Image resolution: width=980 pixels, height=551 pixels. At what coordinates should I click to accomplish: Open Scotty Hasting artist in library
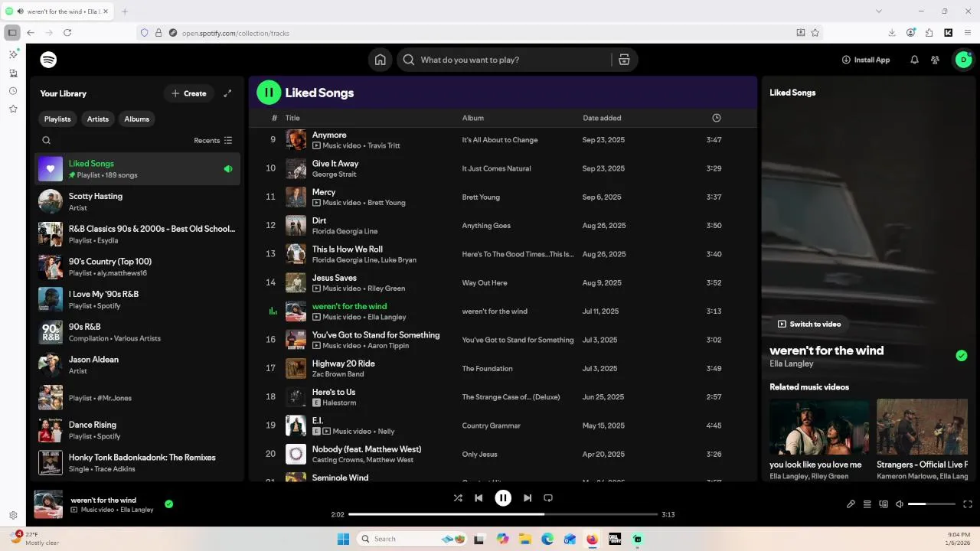click(138, 201)
